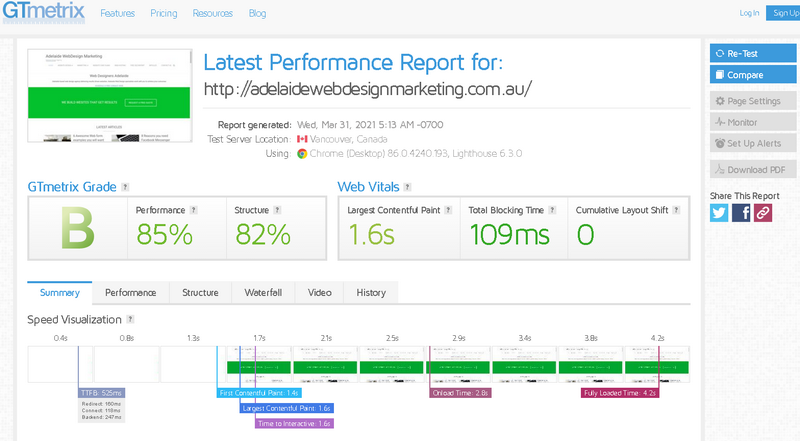The height and width of the screenshot is (441, 800).
Task: Download PDF of the report
Action: tap(753, 169)
